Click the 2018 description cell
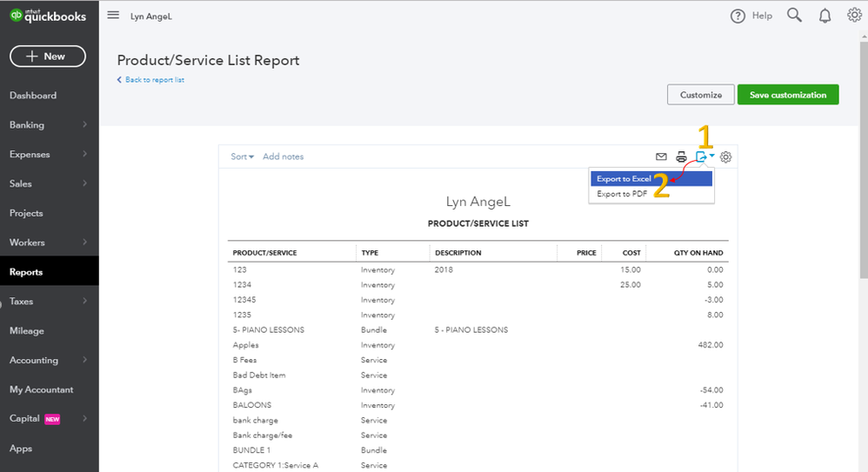 (444, 269)
